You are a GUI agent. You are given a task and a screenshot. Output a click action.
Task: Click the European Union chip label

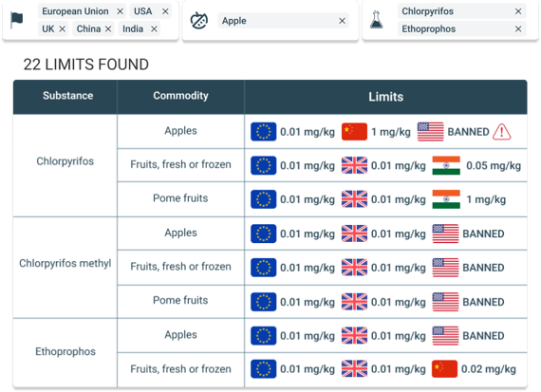tap(75, 11)
